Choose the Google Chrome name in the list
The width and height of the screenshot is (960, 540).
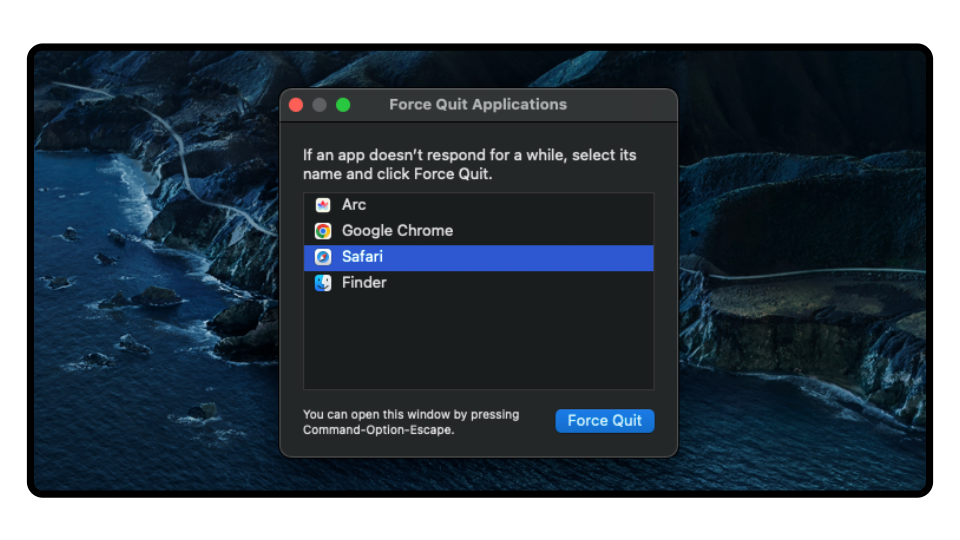pyautogui.click(x=397, y=231)
